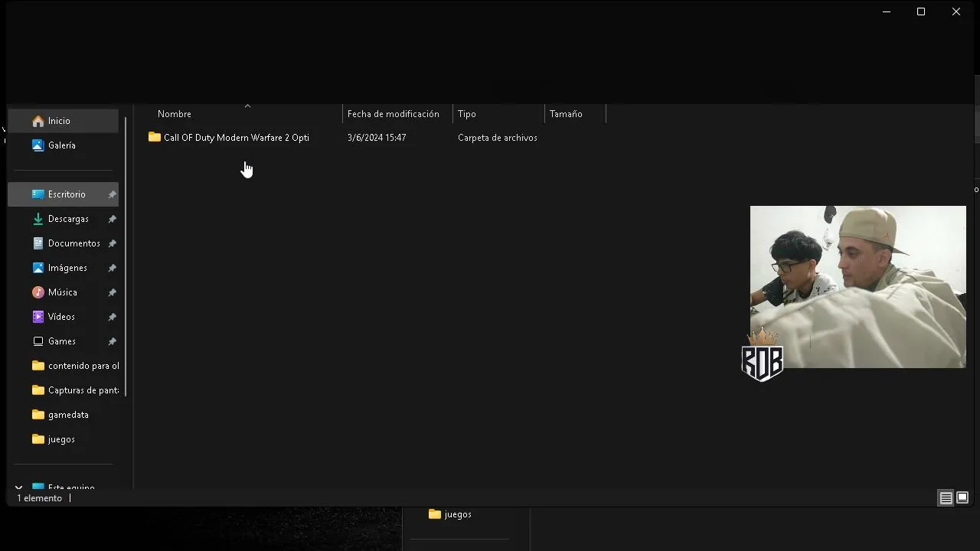Open the 'Capturas de pant' folder
This screenshot has width=980, height=551.
[64, 390]
